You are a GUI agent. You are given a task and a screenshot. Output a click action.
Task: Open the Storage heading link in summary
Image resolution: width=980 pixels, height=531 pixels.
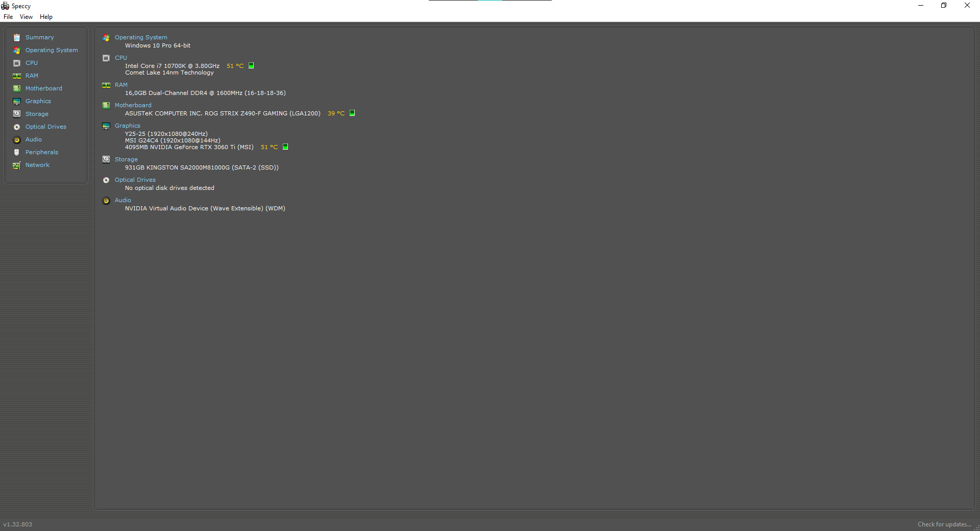coord(126,159)
